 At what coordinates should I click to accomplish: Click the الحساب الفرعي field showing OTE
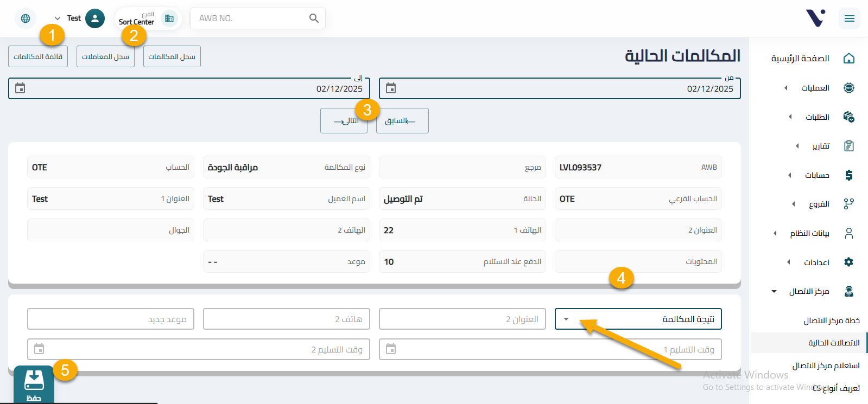638,198
